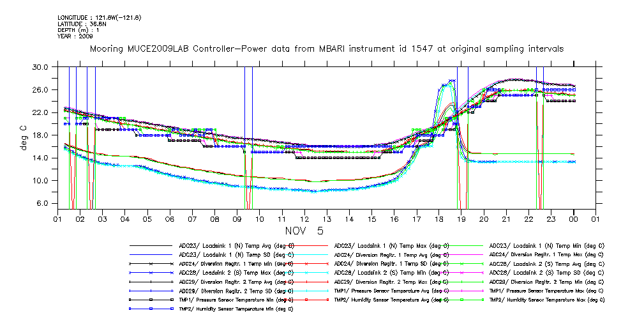This screenshot has width=644, height=322.
Task: Click the hour 18 x-axis tick label
Action: [x=439, y=219]
